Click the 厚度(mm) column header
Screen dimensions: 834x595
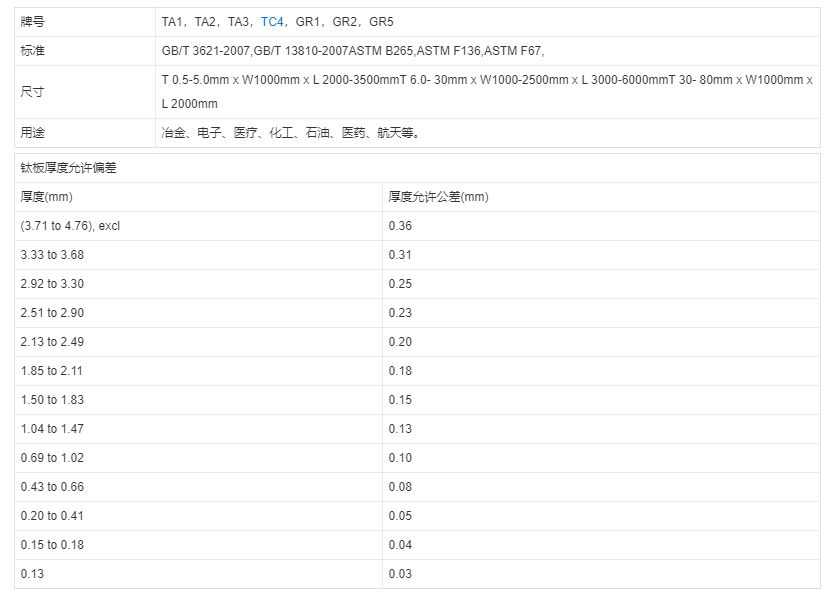47,197
